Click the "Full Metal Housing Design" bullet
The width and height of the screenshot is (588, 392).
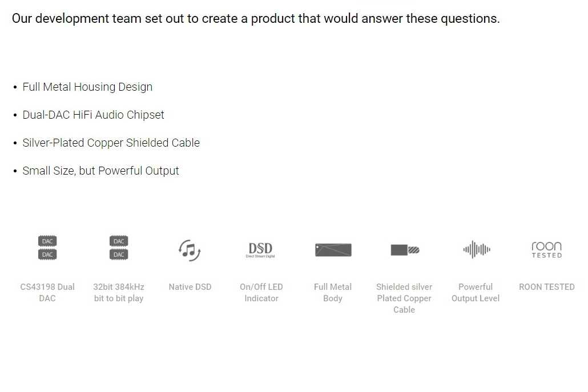click(x=87, y=87)
